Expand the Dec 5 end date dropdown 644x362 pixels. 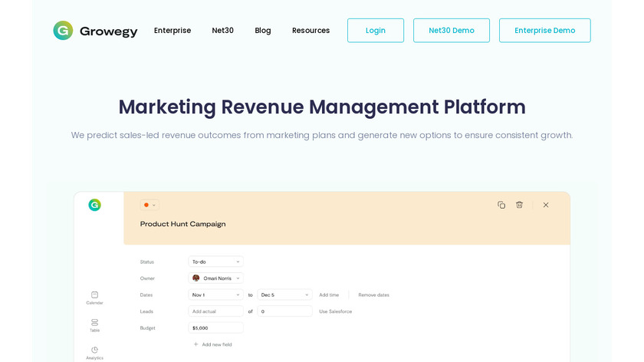(x=284, y=295)
